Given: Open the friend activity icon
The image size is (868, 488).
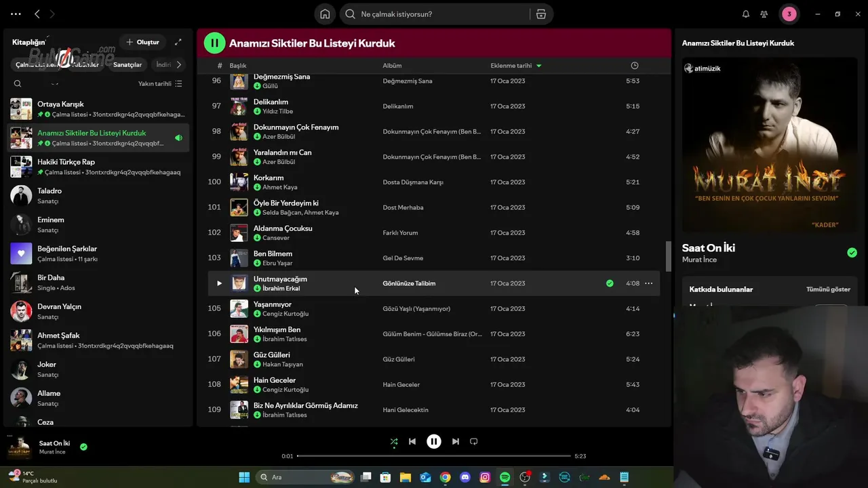Looking at the screenshot, I should [764, 14].
